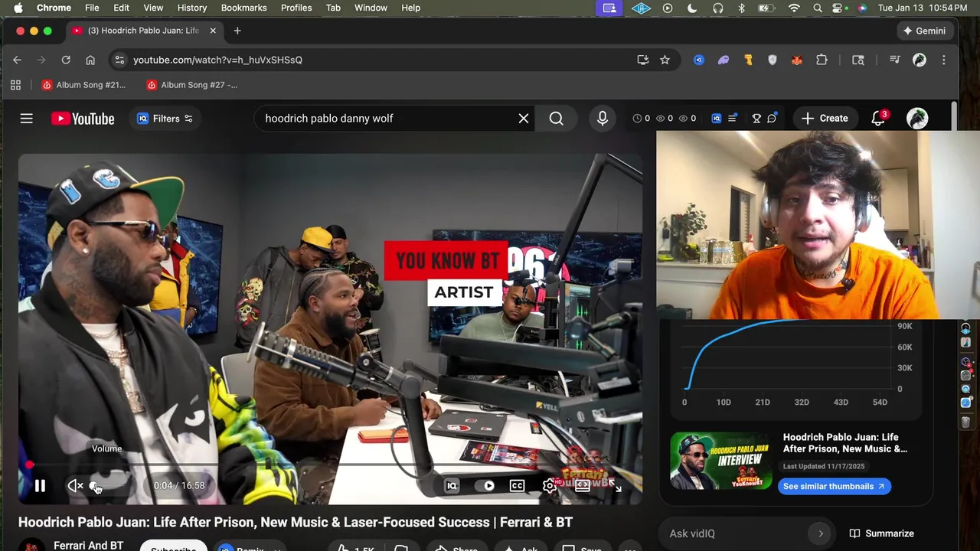
Task: Open the vidIQ logo in YouTube header
Action: (x=716, y=119)
